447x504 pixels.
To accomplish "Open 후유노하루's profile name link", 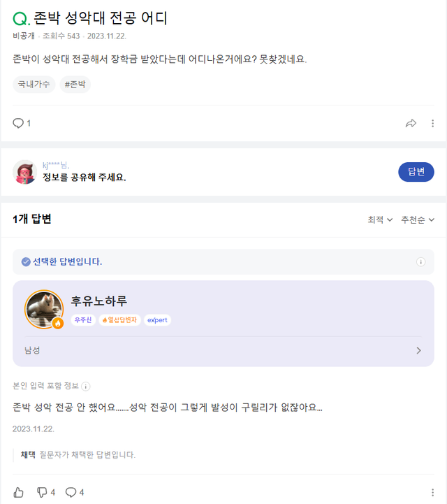I will [99, 301].
